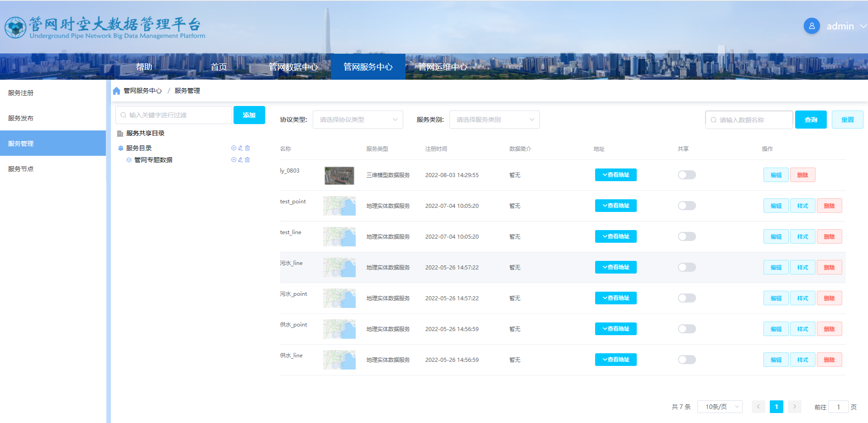Click the edit pencil icon beside 服务目录
Screen dimensions: 868x423
(240, 148)
